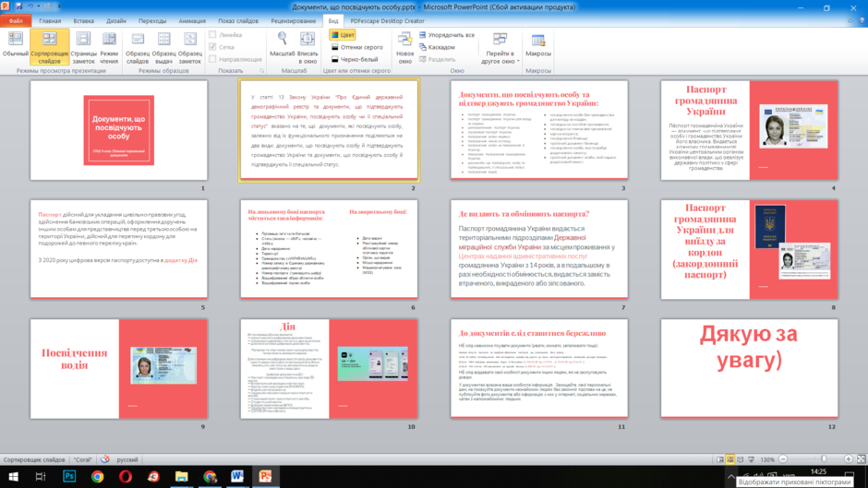This screenshot has width=868, height=488.
Task: Switch to Режим чтения view
Action: (x=109, y=47)
